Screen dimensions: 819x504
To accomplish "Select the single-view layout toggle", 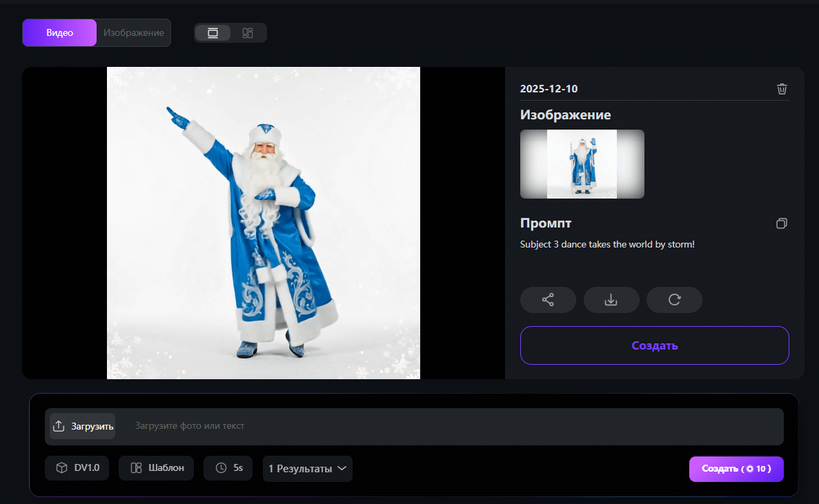I will [x=213, y=33].
